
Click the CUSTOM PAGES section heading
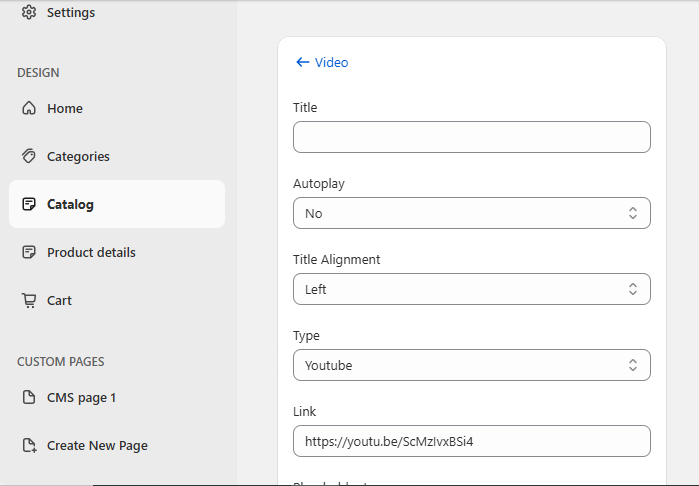(61, 362)
